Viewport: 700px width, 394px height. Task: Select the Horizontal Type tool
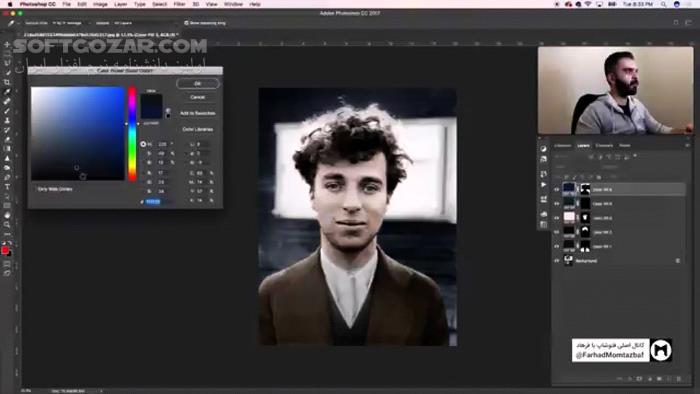point(7,187)
